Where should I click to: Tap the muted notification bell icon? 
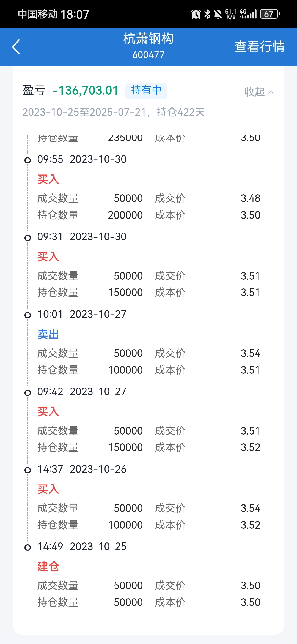click(218, 14)
